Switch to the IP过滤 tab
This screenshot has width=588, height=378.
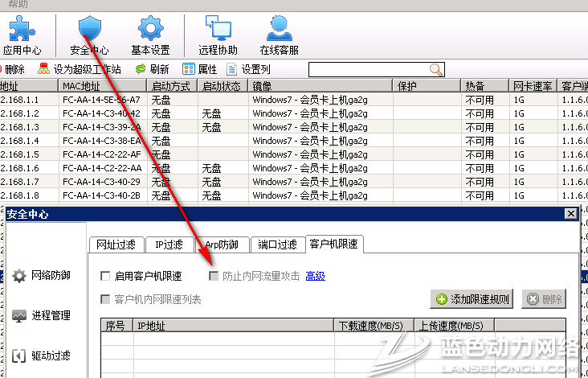coord(169,244)
